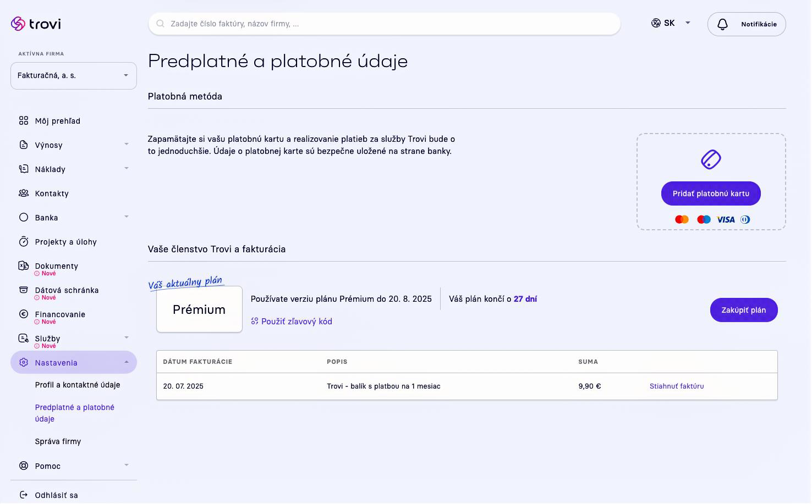This screenshot has width=812, height=504.
Task: Expand the Banka sidebar section
Action: click(127, 217)
